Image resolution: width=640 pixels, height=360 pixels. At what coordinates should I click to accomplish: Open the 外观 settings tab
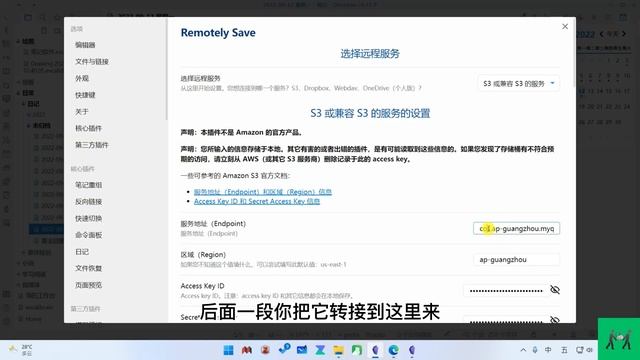pos(82,78)
